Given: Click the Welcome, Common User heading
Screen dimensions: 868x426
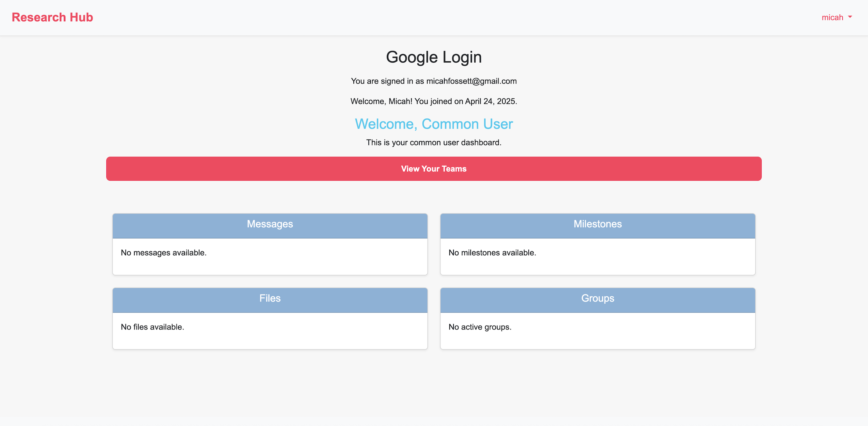Looking at the screenshot, I should point(434,124).
